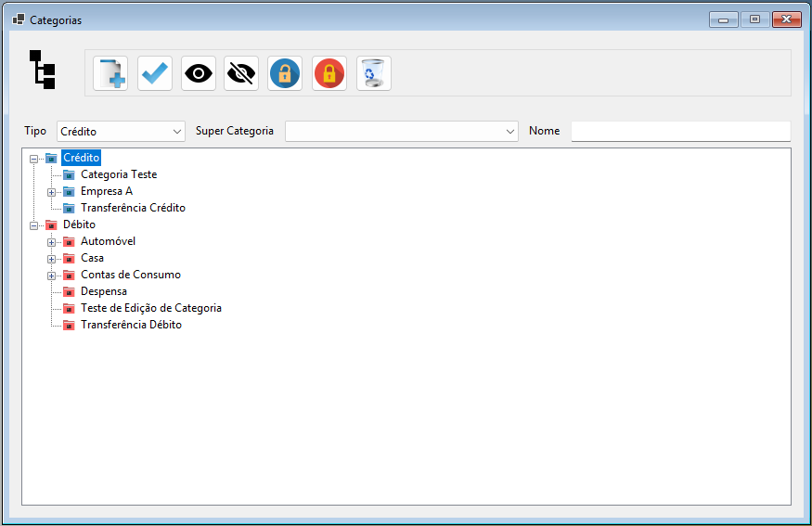Screen dimensions: 812x526
Task: Click the new category document icon
Action: coord(110,73)
